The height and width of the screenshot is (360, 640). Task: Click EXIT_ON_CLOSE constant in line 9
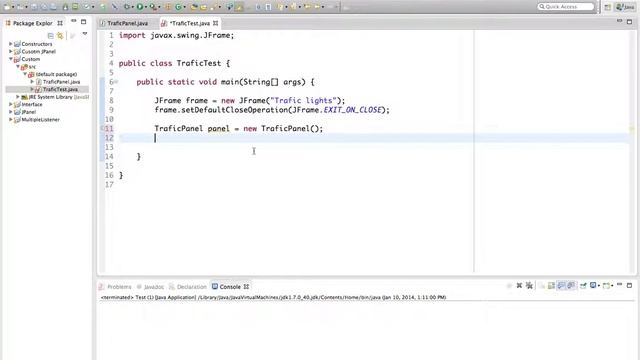point(353,110)
